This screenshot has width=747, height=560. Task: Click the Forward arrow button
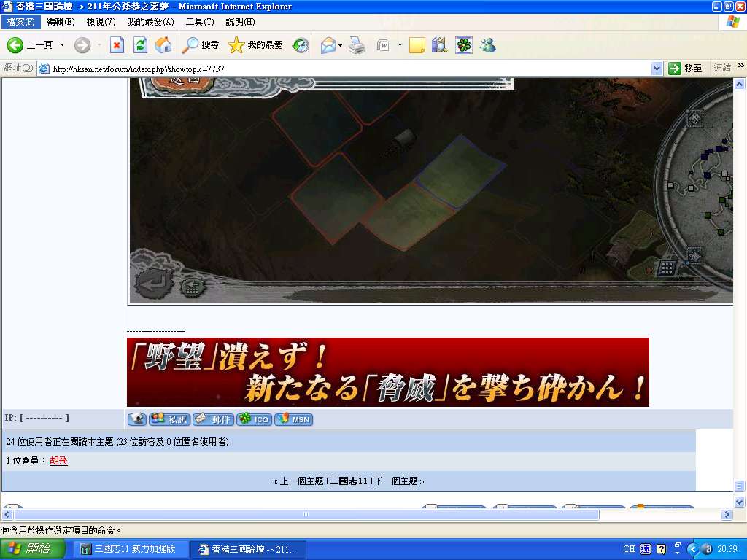click(x=82, y=45)
